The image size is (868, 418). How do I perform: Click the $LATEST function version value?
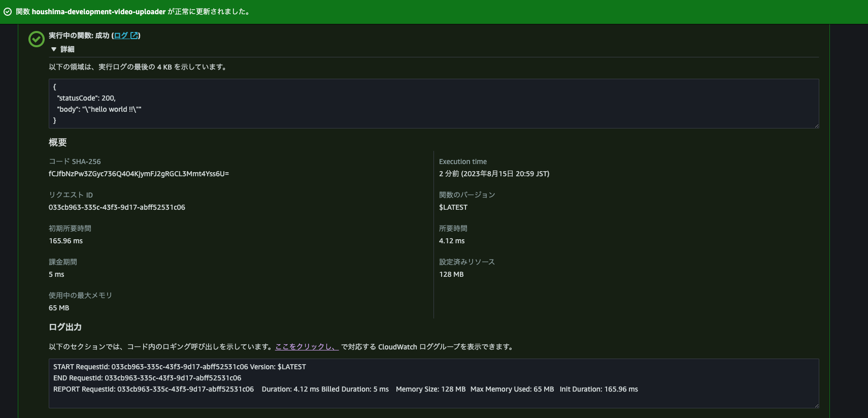(x=453, y=207)
